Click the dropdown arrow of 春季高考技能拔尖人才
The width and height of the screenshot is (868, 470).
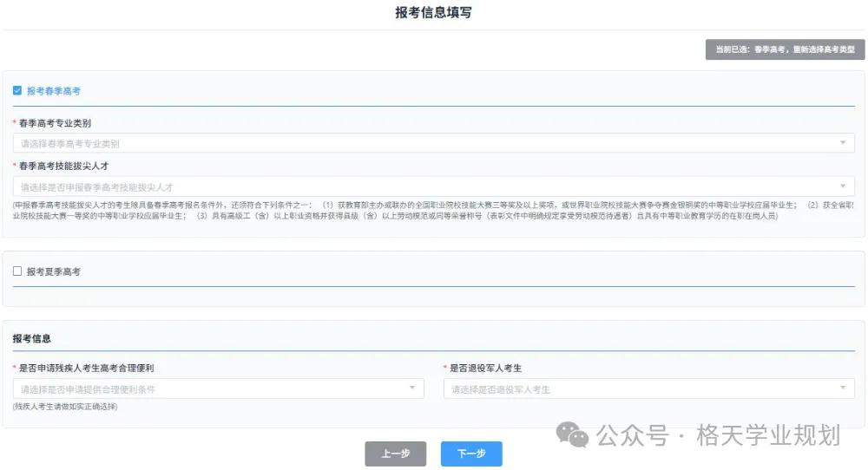coord(843,186)
